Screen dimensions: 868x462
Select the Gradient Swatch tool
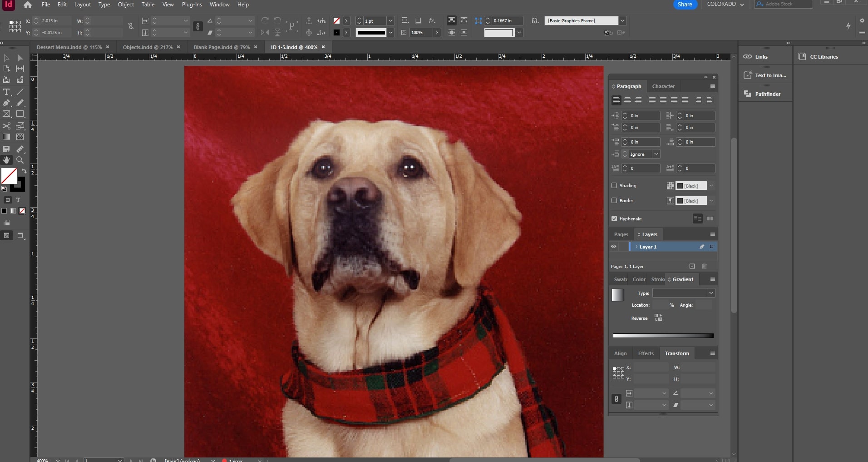[x=6, y=137]
